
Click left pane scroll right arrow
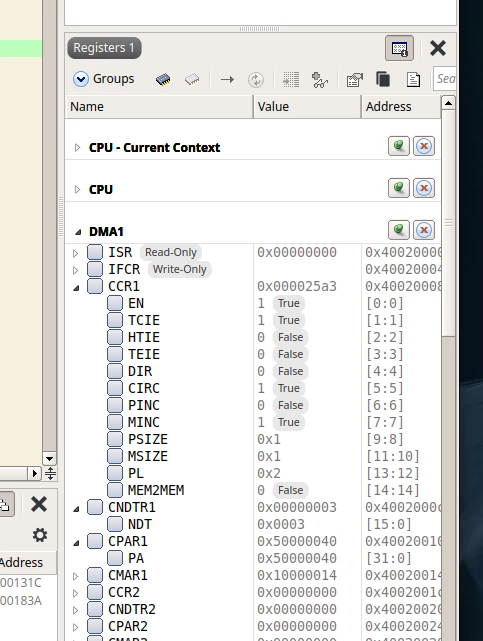35,473
